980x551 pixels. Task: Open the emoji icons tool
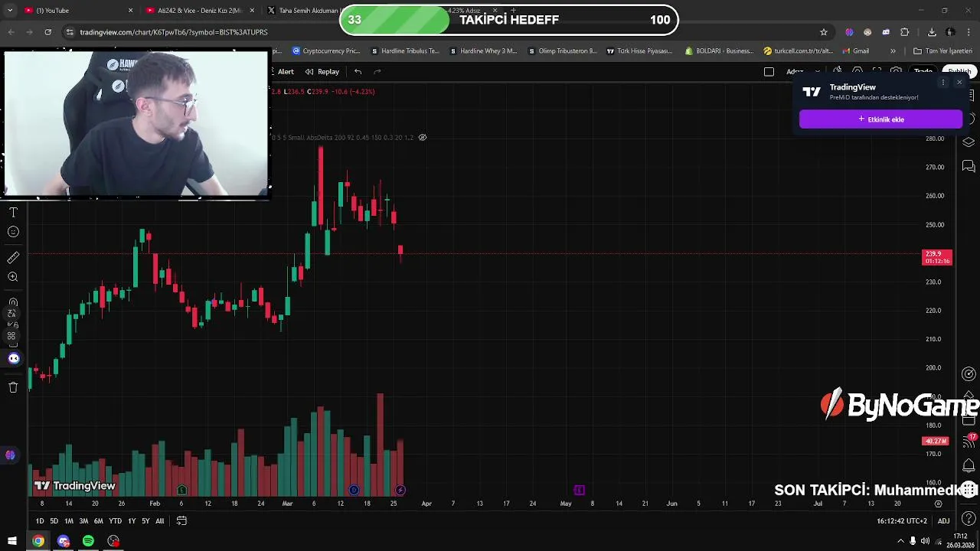coord(13,232)
